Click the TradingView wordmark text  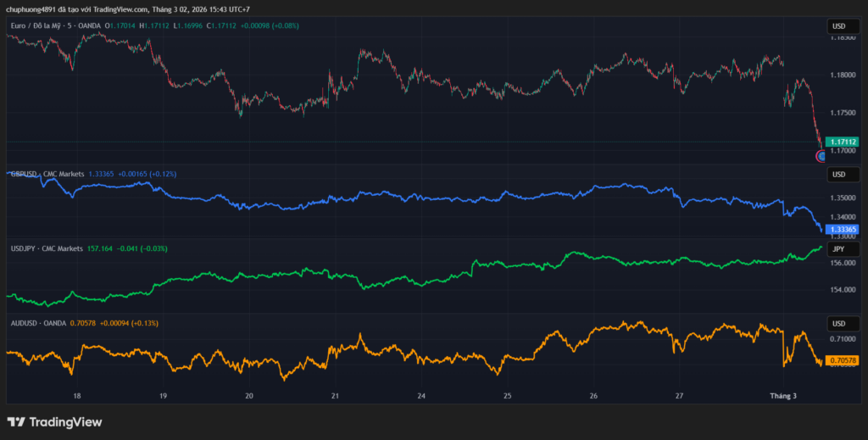coord(65,421)
